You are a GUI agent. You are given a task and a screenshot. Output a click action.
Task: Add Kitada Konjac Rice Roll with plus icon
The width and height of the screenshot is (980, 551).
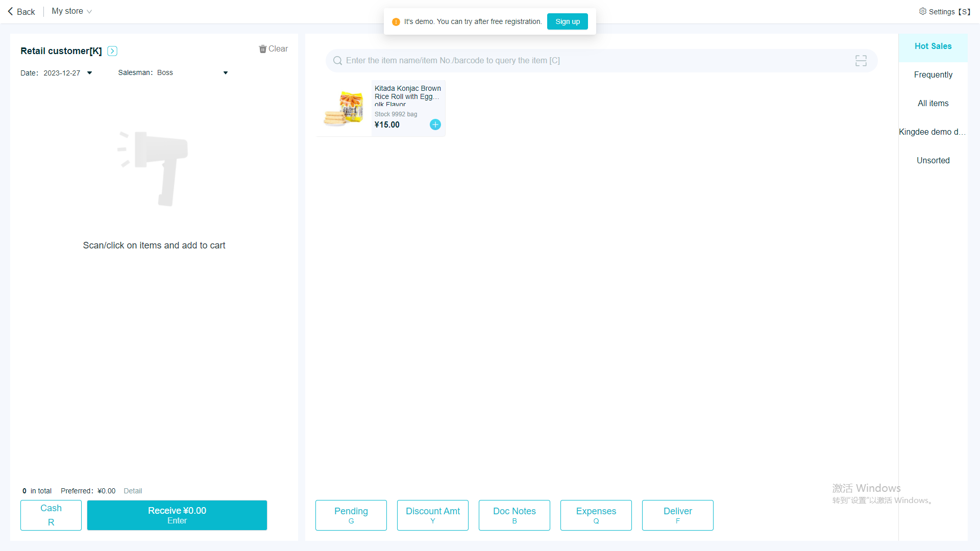click(435, 124)
